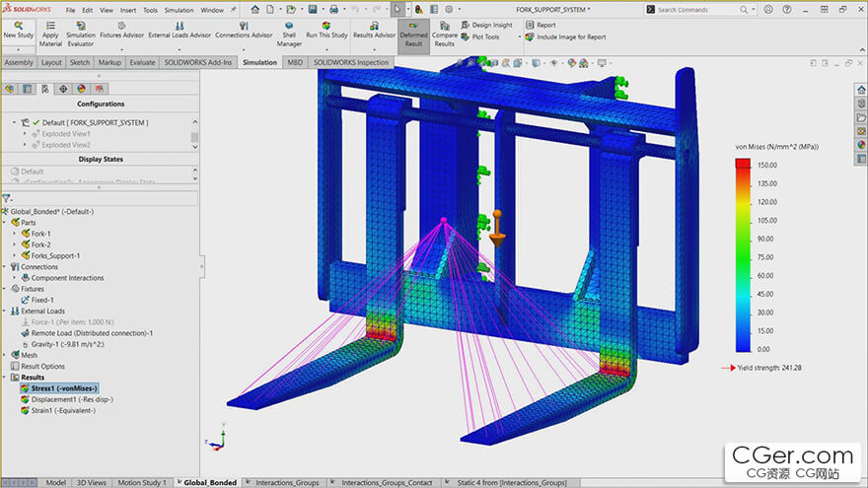Collapse the Default configuration node

point(15,122)
